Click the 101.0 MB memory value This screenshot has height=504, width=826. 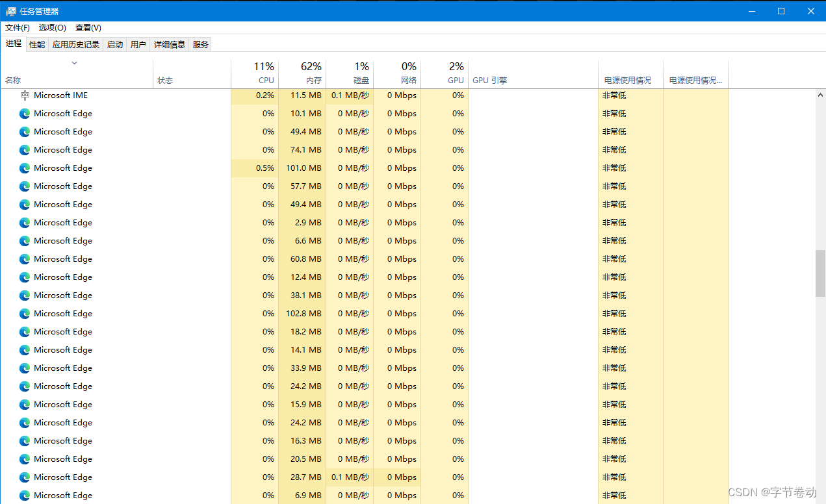point(303,168)
